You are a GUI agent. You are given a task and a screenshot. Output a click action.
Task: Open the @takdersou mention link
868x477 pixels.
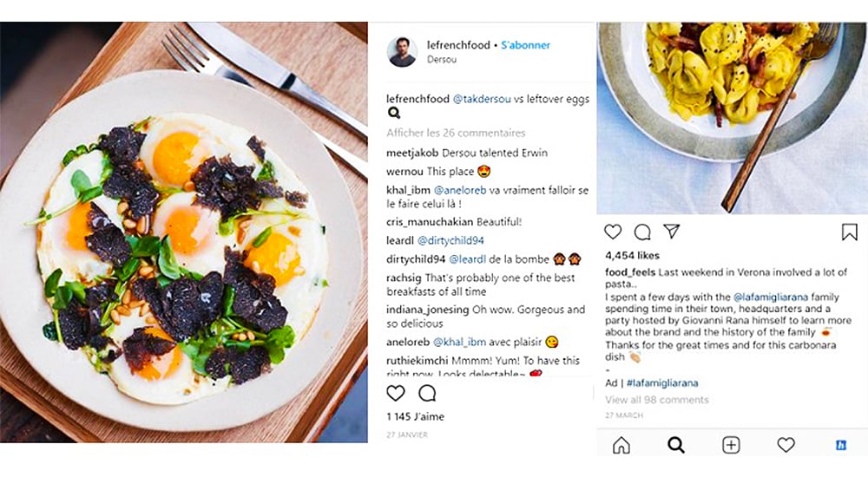coord(482,99)
